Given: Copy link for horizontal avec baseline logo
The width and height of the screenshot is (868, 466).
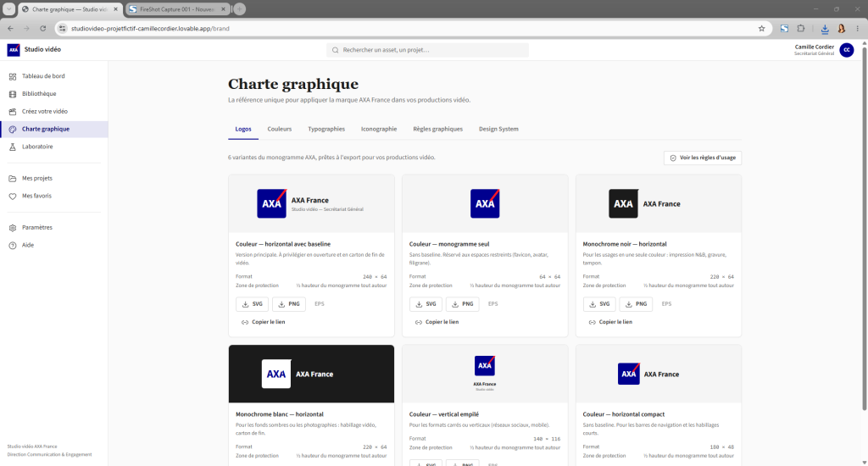Looking at the screenshot, I should pos(263,322).
